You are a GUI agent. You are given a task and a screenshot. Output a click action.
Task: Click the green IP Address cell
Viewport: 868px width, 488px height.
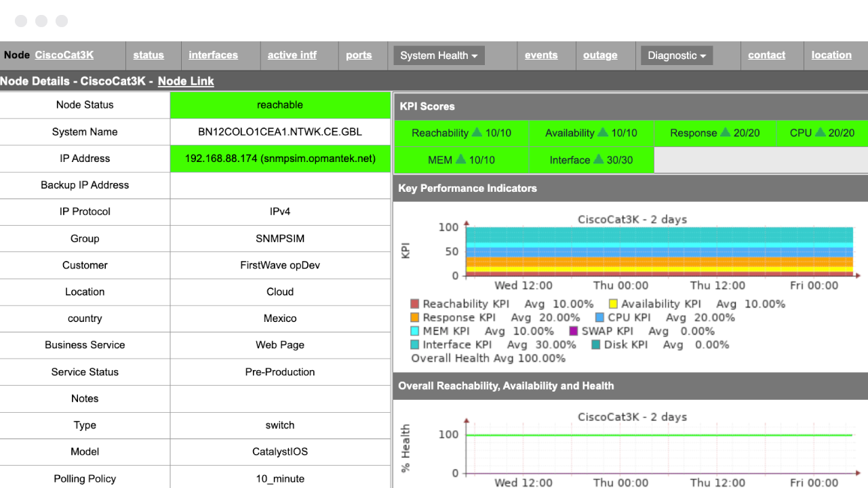tap(280, 159)
